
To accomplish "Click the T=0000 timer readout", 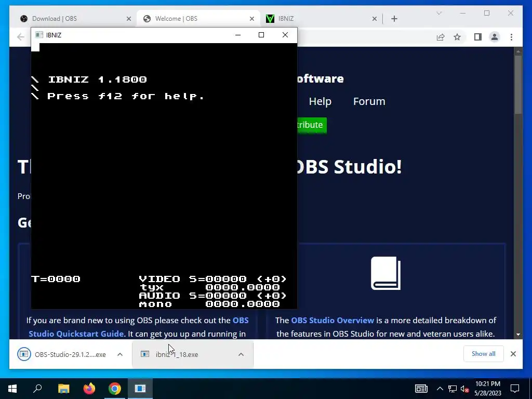I will [x=56, y=279].
